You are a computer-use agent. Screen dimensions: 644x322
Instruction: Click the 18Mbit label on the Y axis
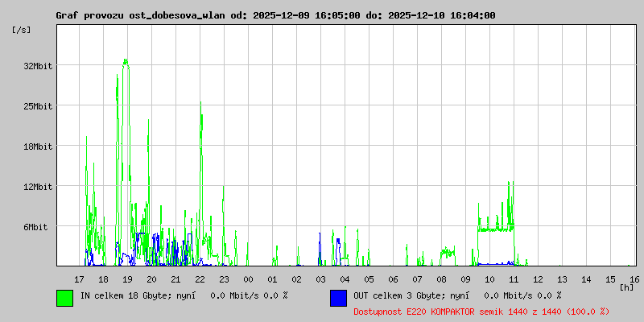[38, 147]
